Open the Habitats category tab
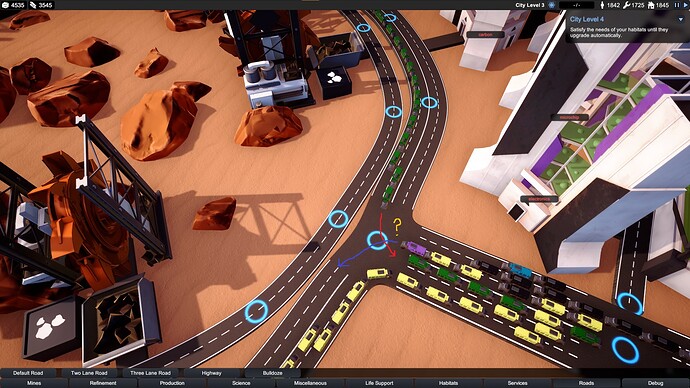The height and width of the screenshot is (388, 690). click(x=448, y=383)
